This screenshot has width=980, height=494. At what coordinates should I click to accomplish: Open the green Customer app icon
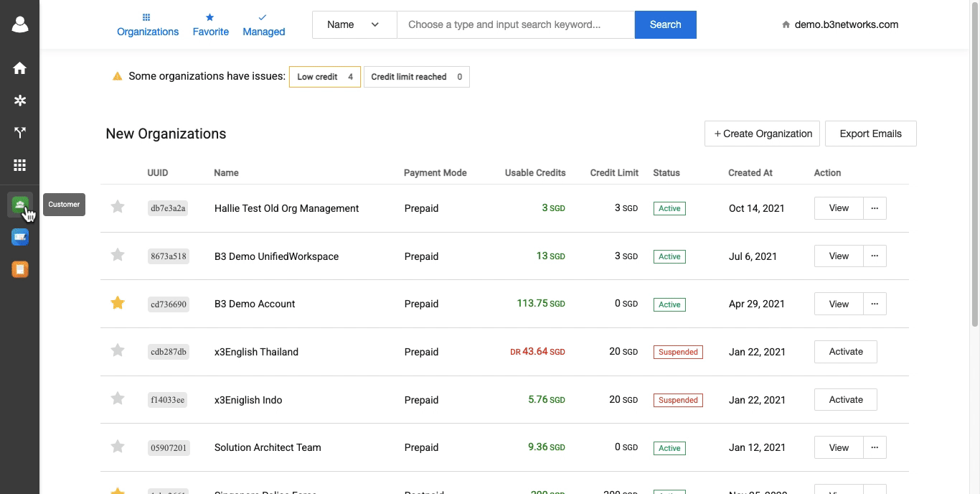point(20,205)
